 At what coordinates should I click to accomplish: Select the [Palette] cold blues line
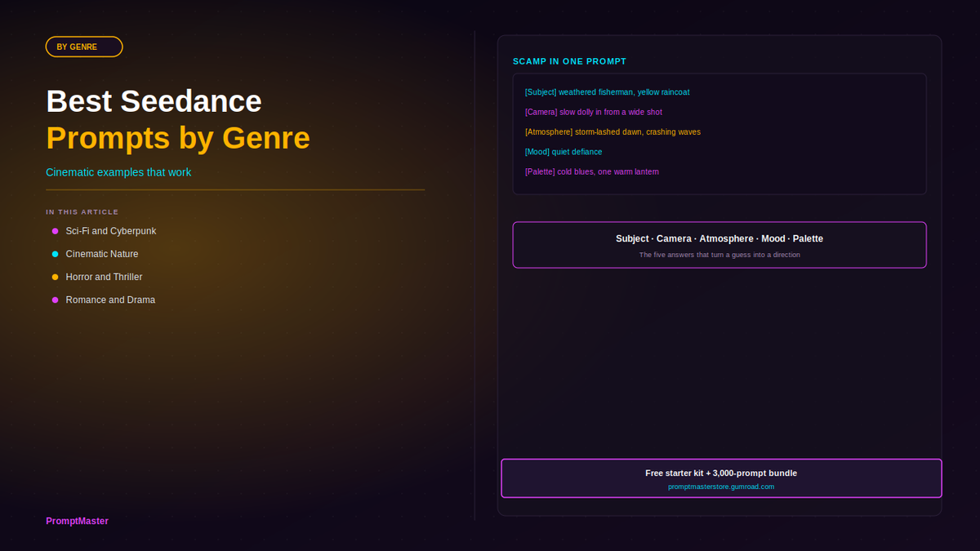coord(592,171)
